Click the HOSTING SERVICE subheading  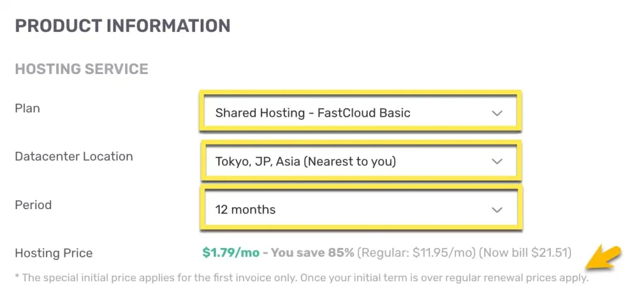pyautogui.click(x=82, y=68)
